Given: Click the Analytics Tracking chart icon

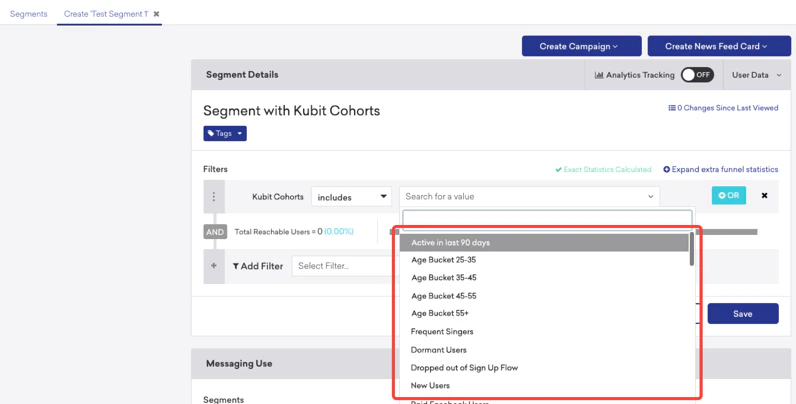Looking at the screenshot, I should pyautogui.click(x=598, y=75).
